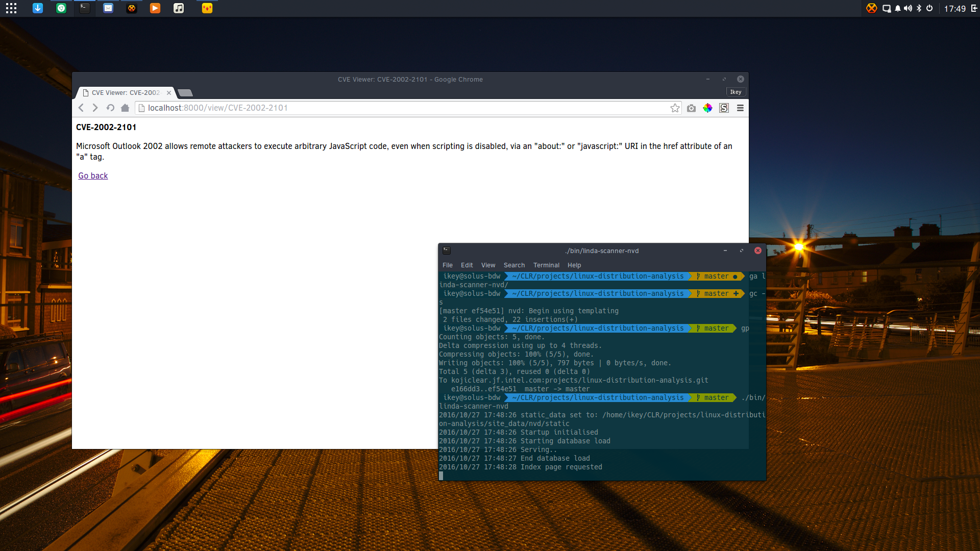Click the orange hexagon tray icon
Screen dimensions: 980x551
pyautogui.click(x=872, y=8)
